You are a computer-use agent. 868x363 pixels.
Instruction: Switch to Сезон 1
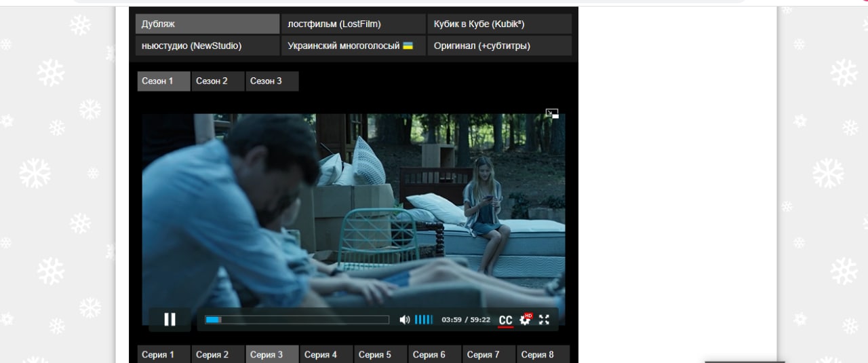point(163,81)
